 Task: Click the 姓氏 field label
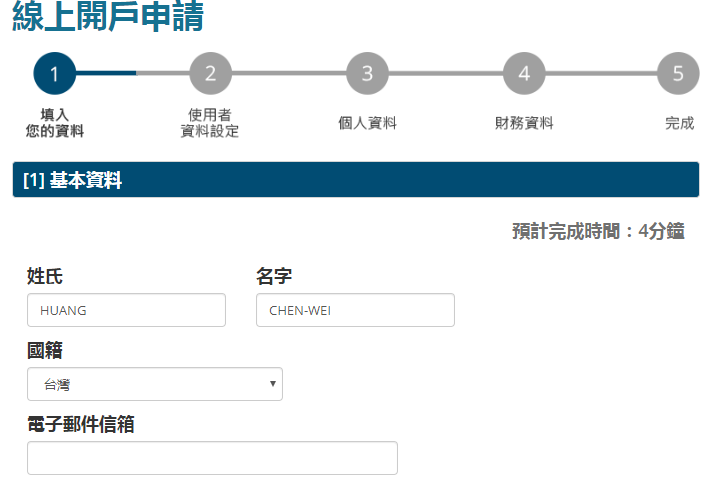pyautogui.click(x=45, y=276)
